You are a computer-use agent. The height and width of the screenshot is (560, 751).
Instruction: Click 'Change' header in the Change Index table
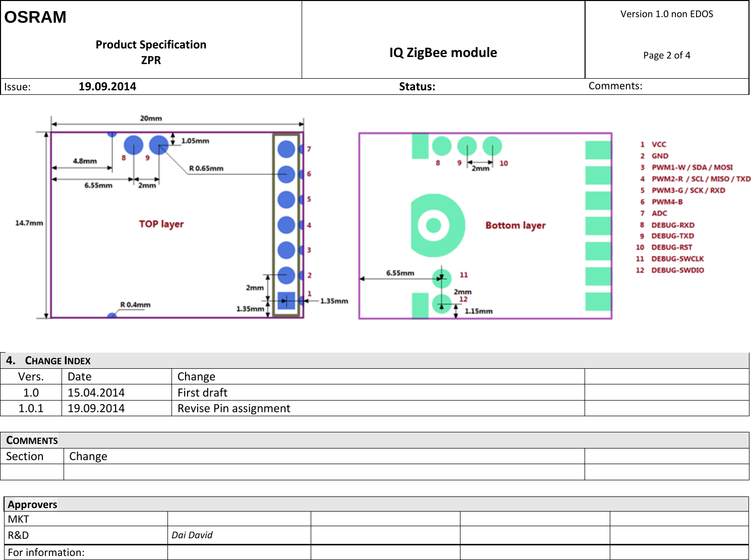pos(196,377)
